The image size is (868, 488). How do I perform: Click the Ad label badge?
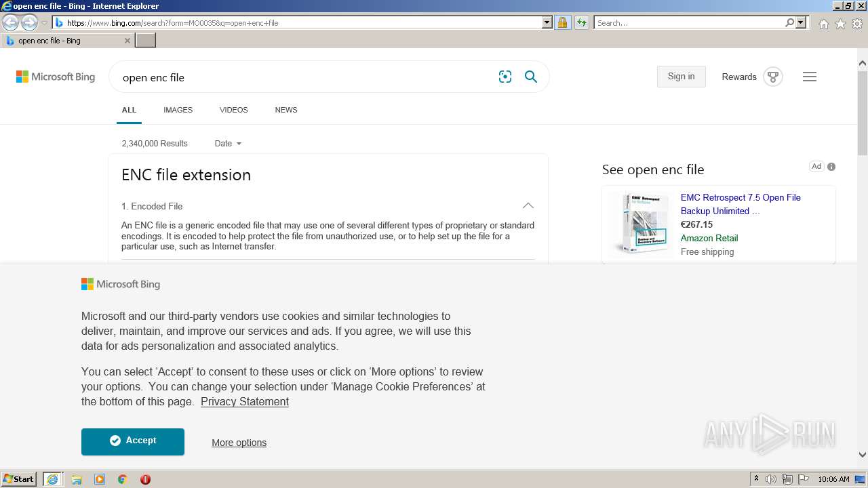click(816, 167)
